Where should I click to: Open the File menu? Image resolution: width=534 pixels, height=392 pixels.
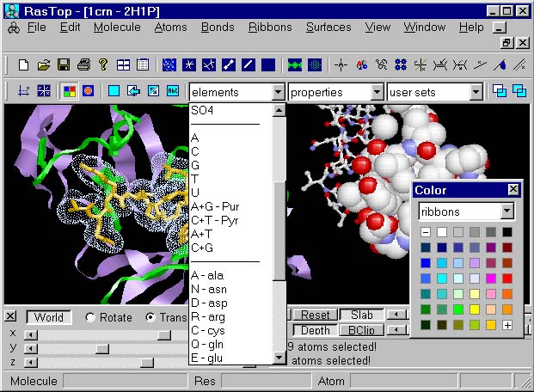click(36, 28)
